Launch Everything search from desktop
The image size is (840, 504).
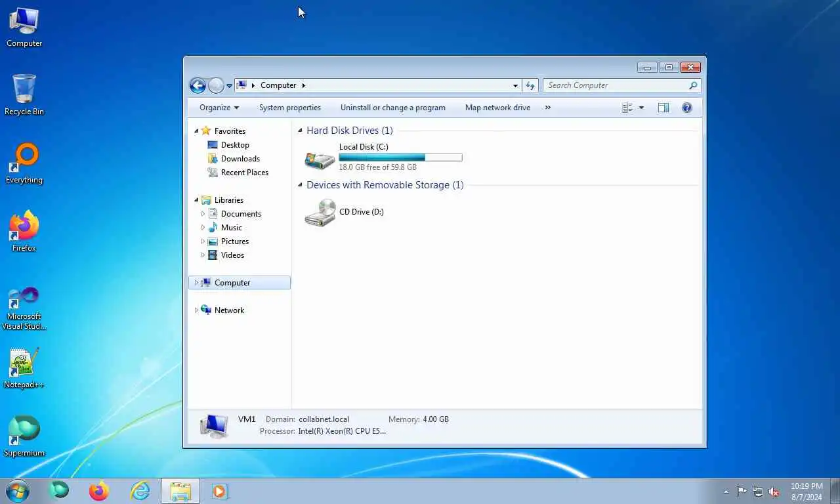[24, 164]
